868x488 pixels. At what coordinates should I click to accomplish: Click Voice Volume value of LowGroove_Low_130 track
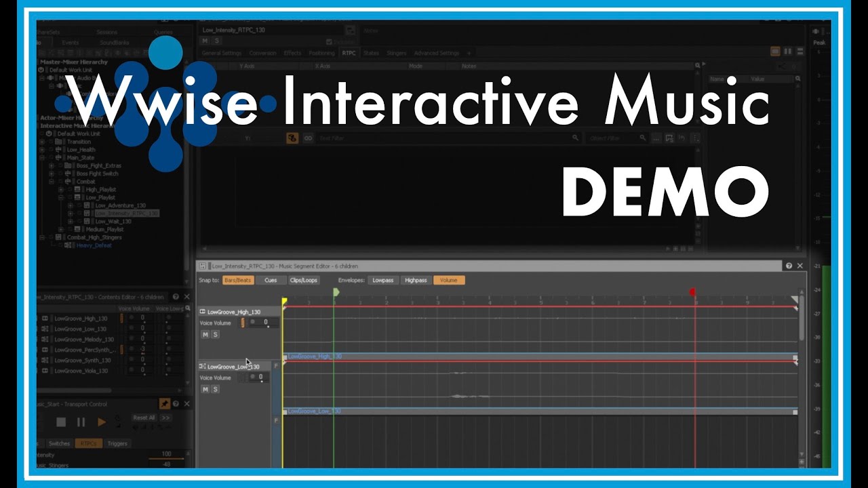[260, 378]
